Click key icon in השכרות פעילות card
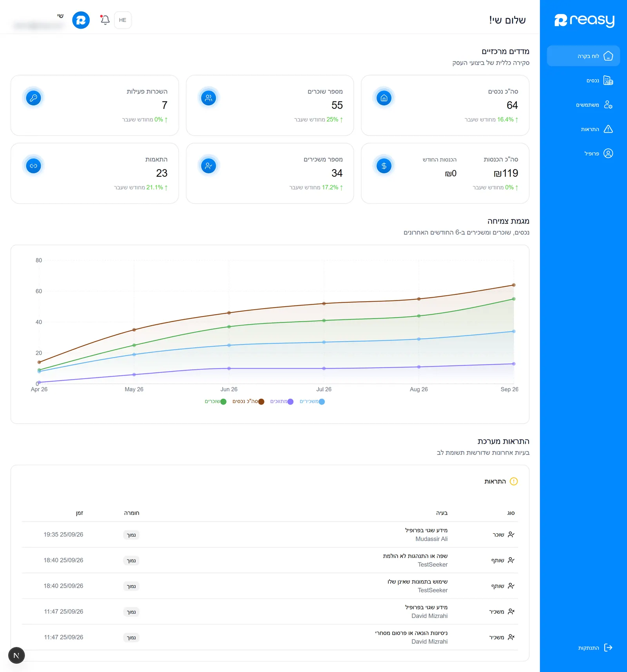 (x=34, y=98)
